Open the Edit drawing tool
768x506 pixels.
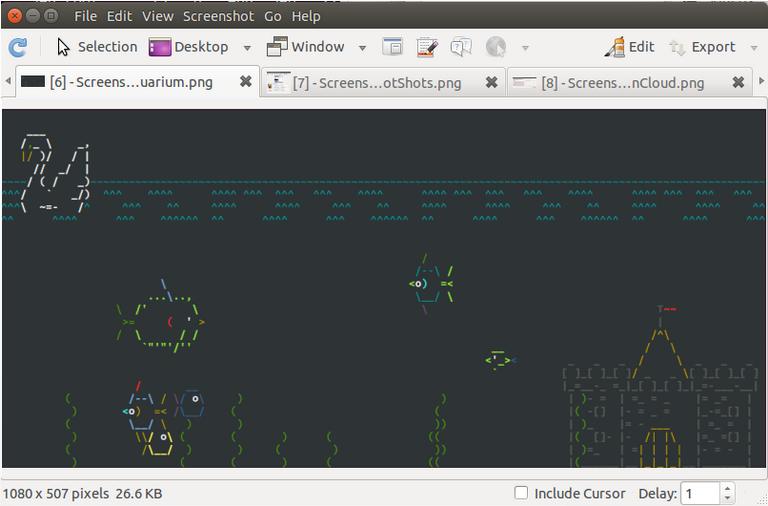coord(629,47)
